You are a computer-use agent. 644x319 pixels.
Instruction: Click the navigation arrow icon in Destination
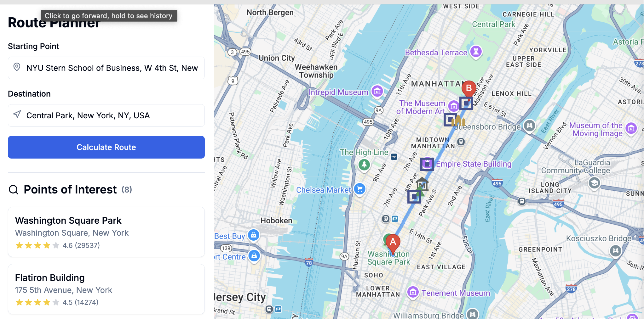coord(17,115)
